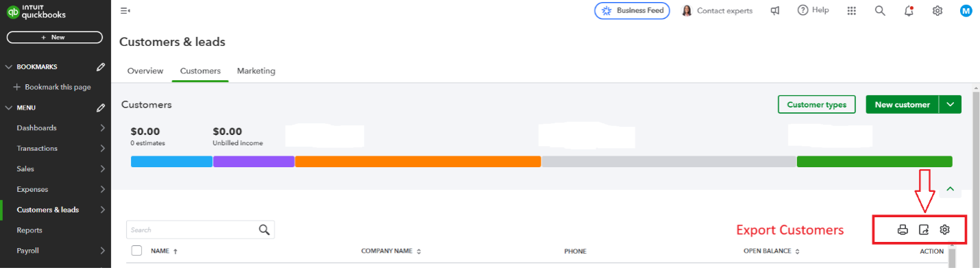
Task: Click the orange segment of money bar
Action: pyautogui.click(x=418, y=162)
